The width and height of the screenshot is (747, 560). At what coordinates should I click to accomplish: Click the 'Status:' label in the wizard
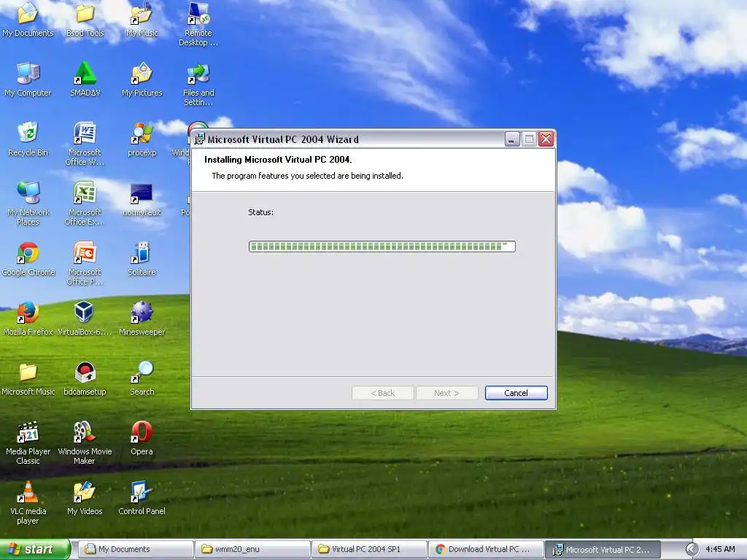(x=260, y=212)
